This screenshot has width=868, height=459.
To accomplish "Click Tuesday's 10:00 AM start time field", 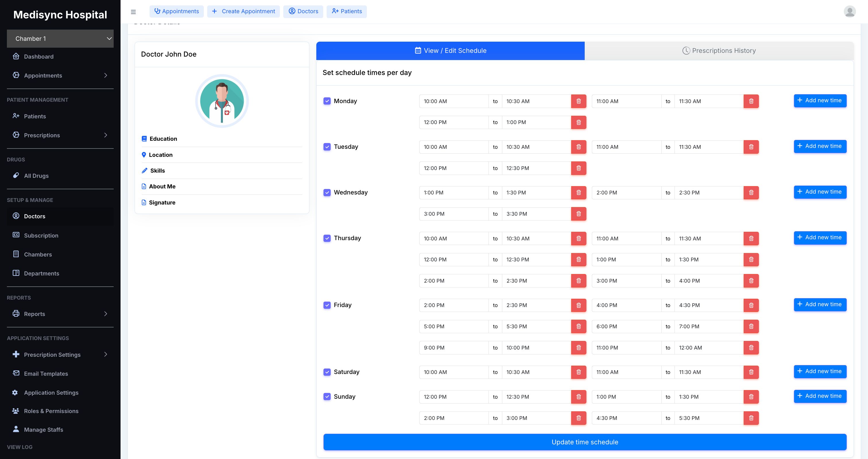I will (453, 147).
